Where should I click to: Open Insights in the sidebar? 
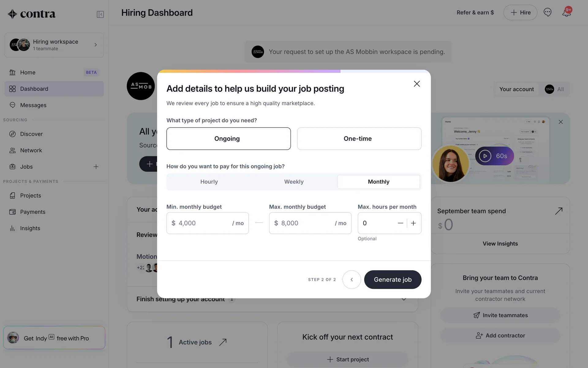coord(30,228)
